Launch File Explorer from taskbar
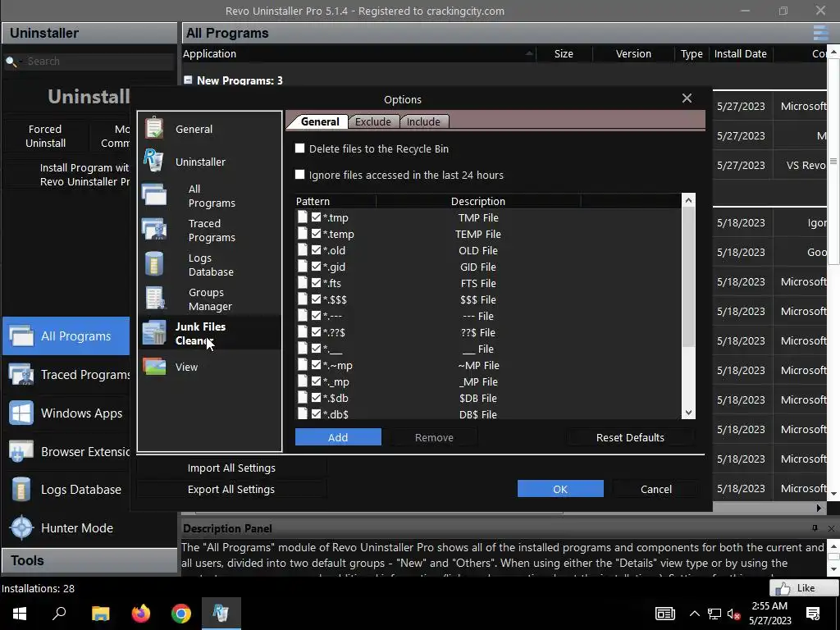 click(100, 614)
